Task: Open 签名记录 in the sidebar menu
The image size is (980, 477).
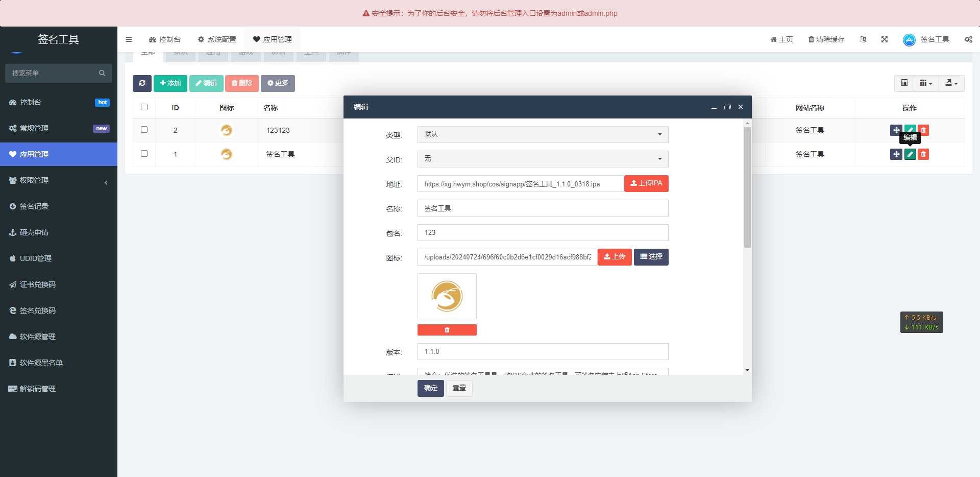Action: [x=34, y=206]
